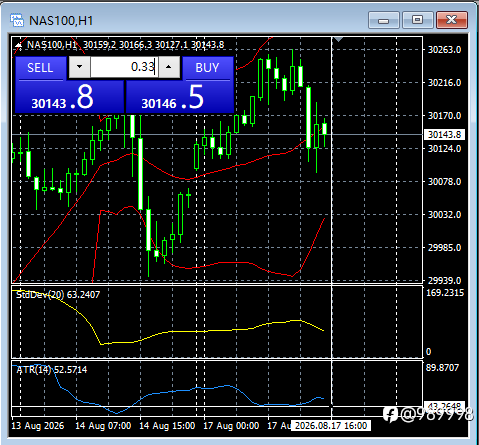Click the NAS100,H1 chart window icon
479x445 pixels.
click(x=17, y=20)
